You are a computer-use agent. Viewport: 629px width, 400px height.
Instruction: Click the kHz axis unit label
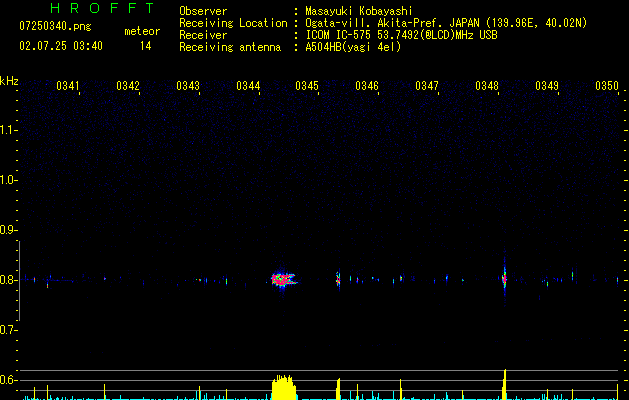tap(9, 81)
